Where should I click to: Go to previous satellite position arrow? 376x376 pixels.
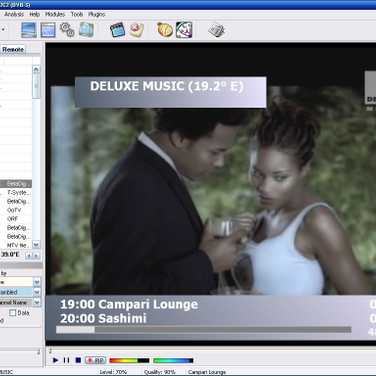click(x=29, y=256)
